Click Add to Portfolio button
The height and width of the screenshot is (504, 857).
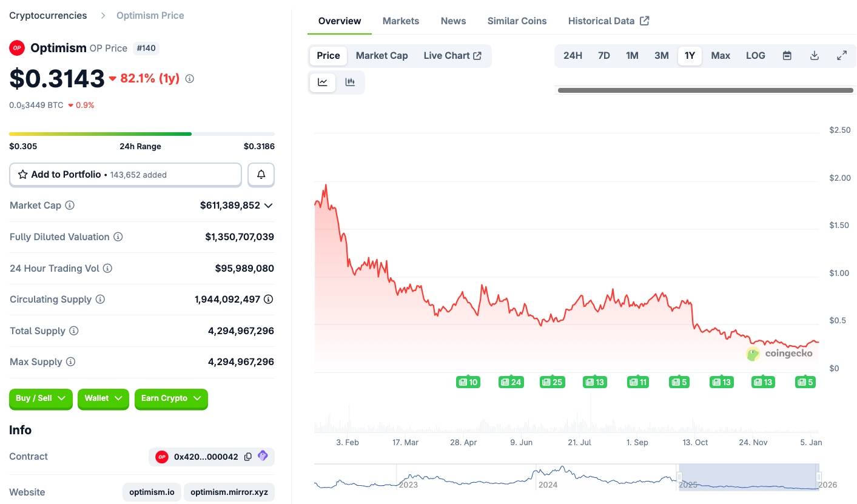[x=125, y=175]
